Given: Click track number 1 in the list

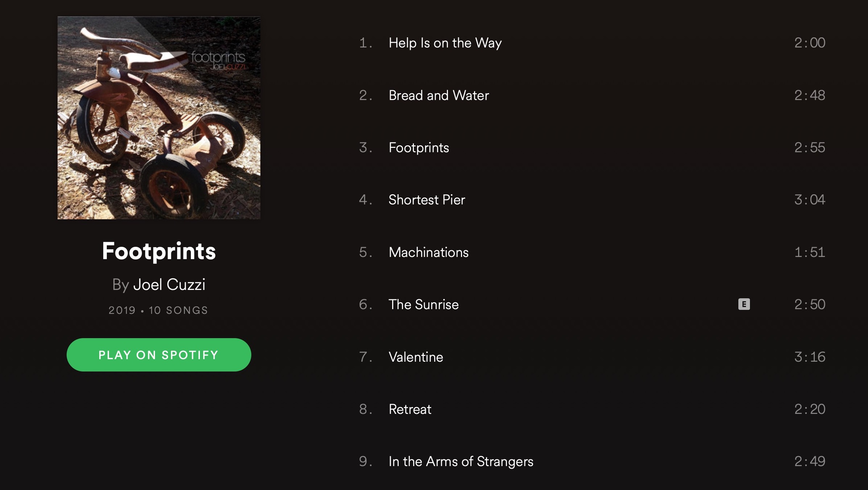Looking at the screenshot, I should 365,43.
